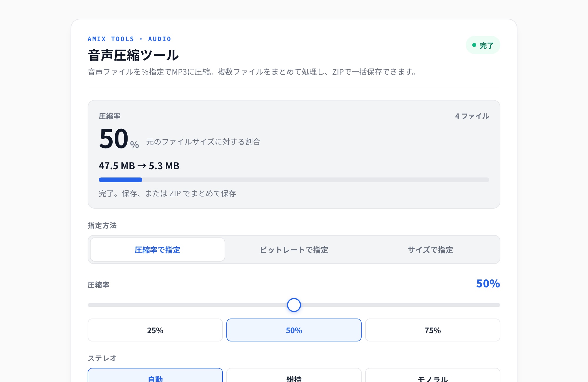Click the AMIX TOOLS · AUDIO label

tap(129, 39)
